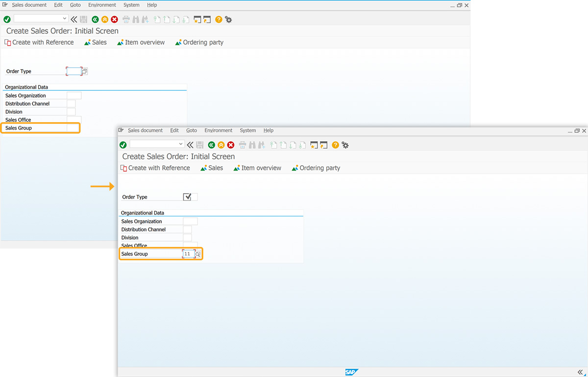The width and height of the screenshot is (588, 377).
Task: Click Sales button in back window
Action: [96, 43]
